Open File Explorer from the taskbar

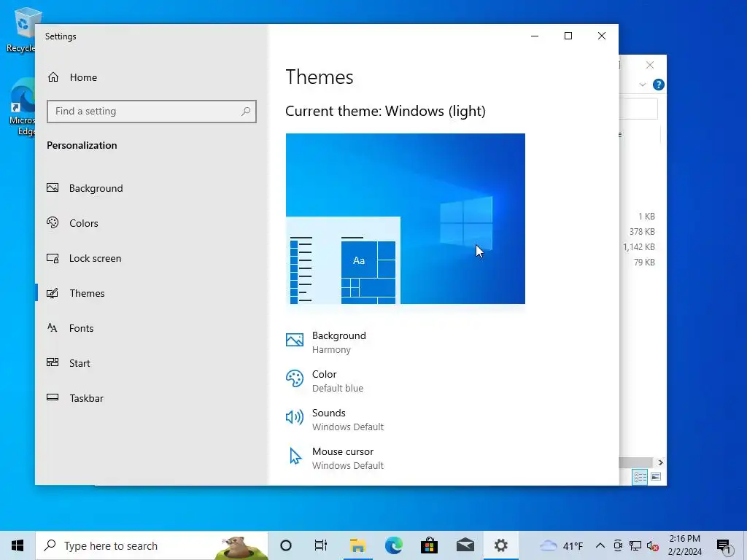pos(357,545)
